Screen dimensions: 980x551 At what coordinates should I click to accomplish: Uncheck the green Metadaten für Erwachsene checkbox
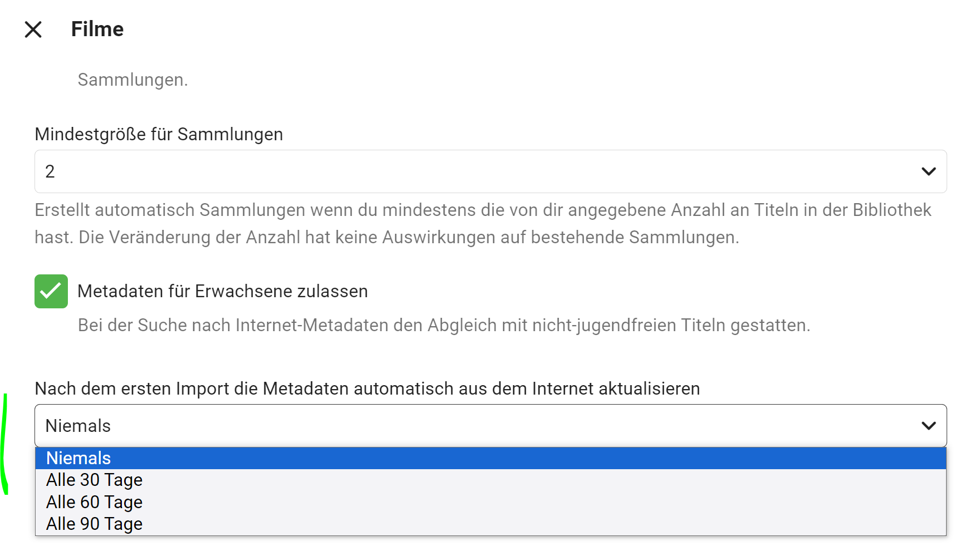click(x=51, y=291)
